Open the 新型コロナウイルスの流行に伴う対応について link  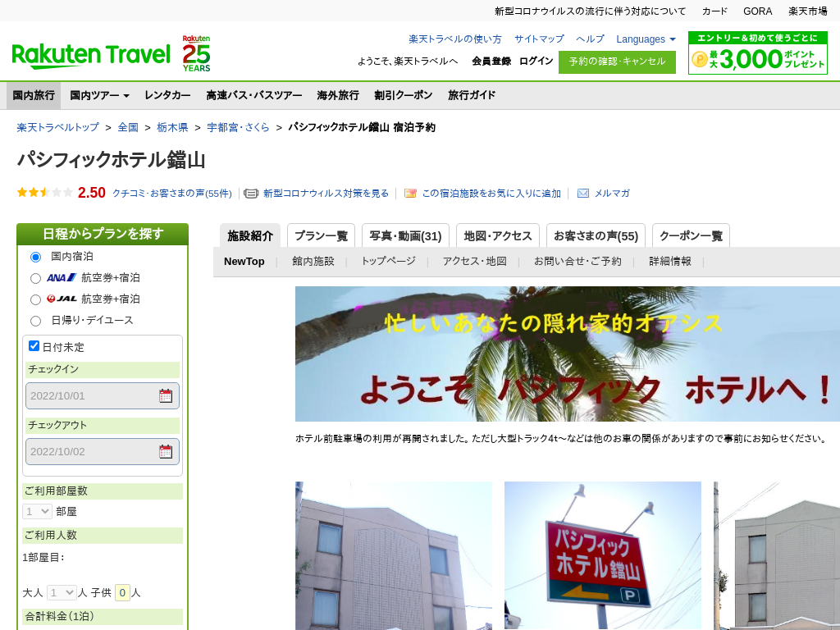590,11
